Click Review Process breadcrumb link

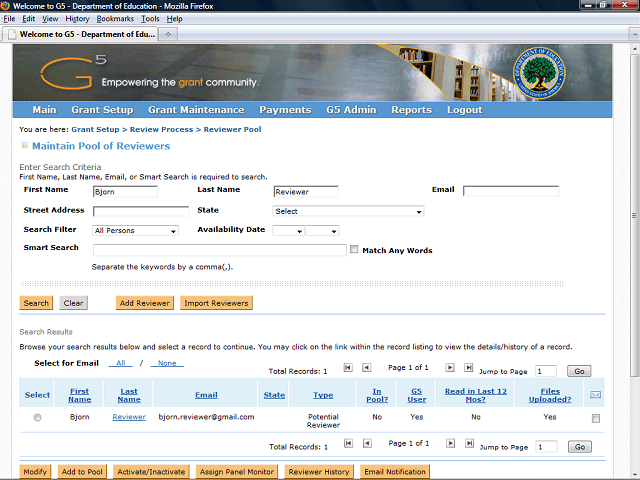[x=161, y=129]
